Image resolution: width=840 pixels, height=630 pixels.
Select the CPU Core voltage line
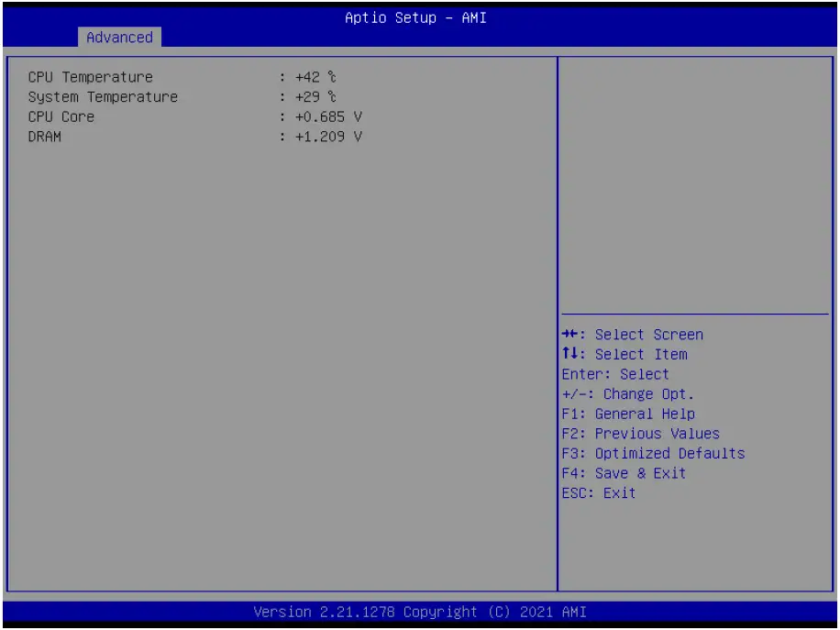click(x=59, y=116)
